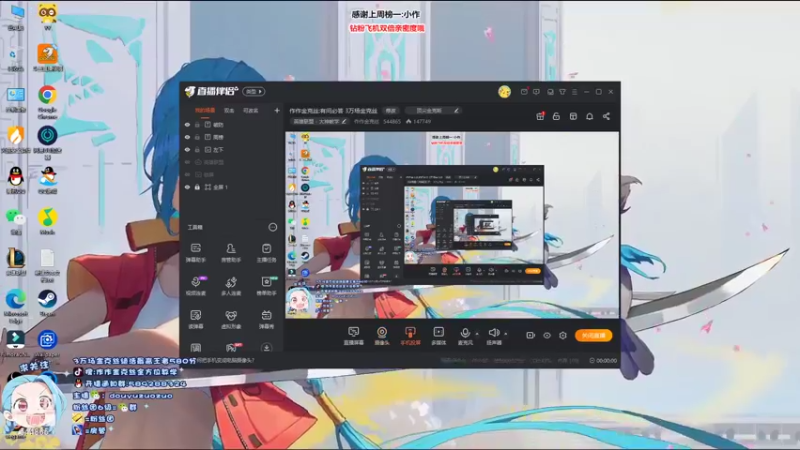The width and height of the screenshot is (800, 450).
Task: Click the 全屏 1 source name
Action: pos(220,187)
